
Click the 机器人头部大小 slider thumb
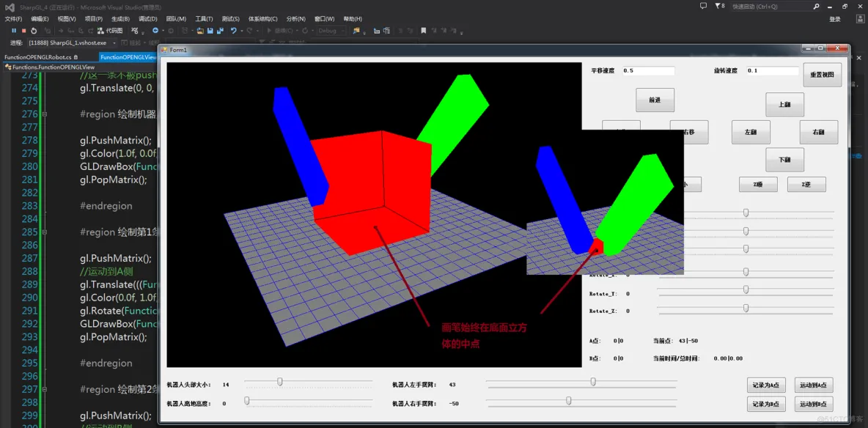click(280, 381)
